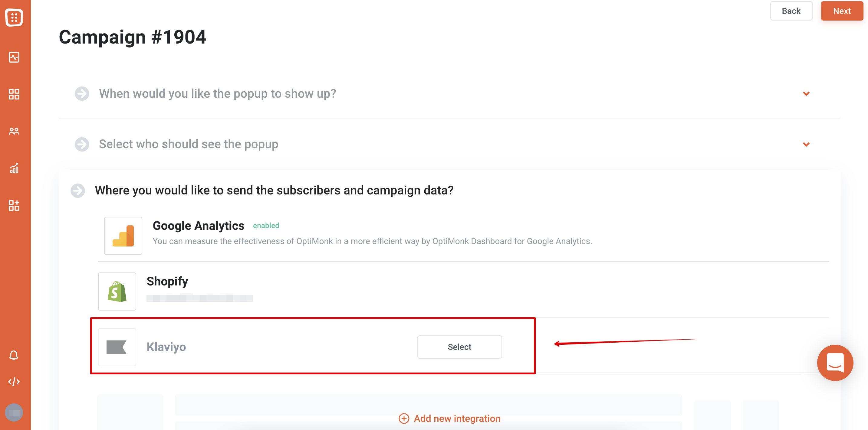Open the activity dashboard icon in sidebar
The height and width of the screenshot is (430, 868).
point(14,57)
